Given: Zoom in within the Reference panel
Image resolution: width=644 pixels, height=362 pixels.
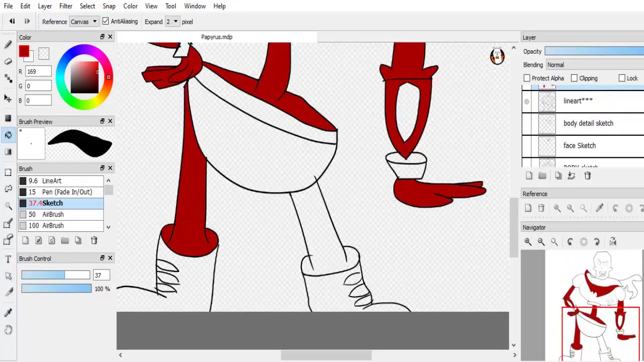Looking at the screenshot, I should (x=557, y=208).
